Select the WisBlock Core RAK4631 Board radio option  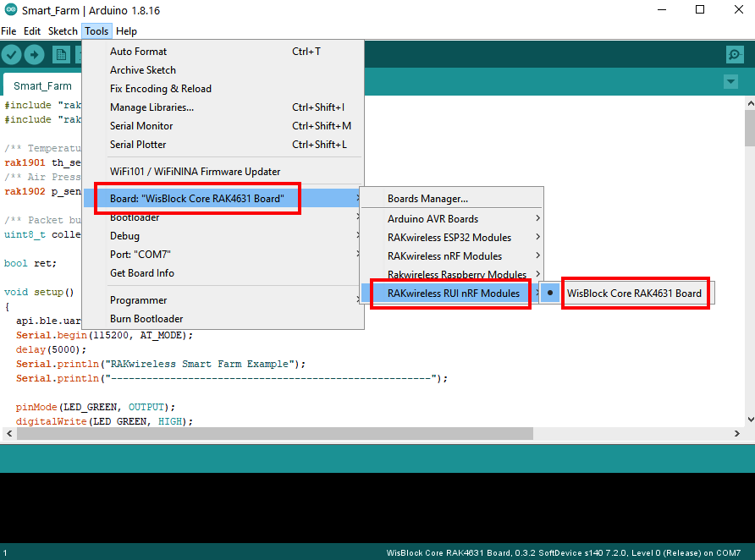coord(626,293)
